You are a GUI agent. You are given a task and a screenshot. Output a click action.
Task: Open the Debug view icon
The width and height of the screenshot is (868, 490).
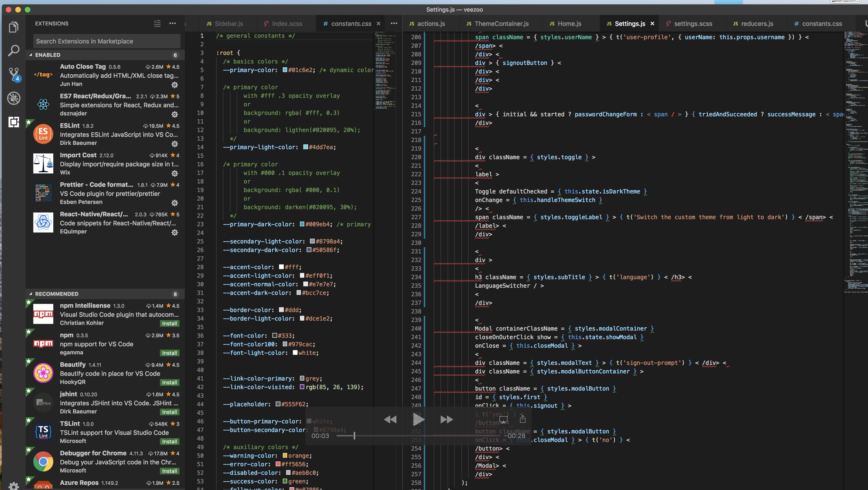click(13, 98)
